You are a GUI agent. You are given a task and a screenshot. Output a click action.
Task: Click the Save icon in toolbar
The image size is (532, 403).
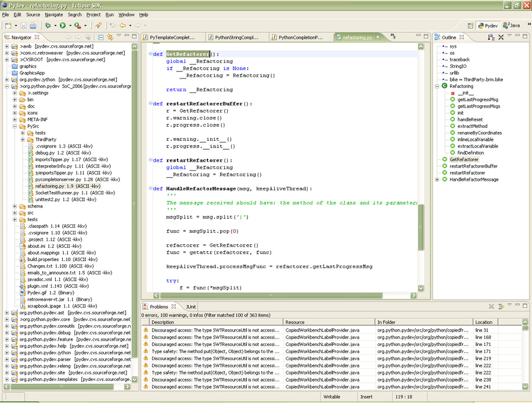tap(24, 26)
